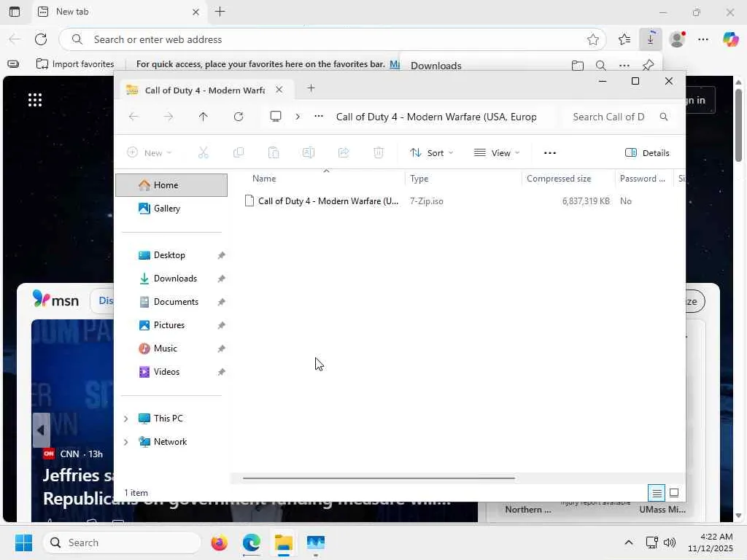Open downloads folder icon in Downloads panel
Image resolution: width=747 pixels, height=560 pixels.
pos(578,65)
